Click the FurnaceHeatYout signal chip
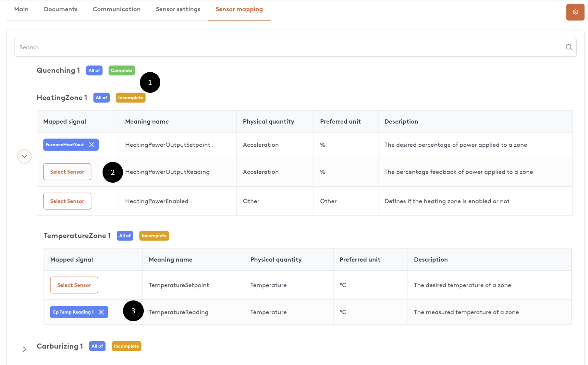Viewport: 588px width, 365px height. coord(65,145)
